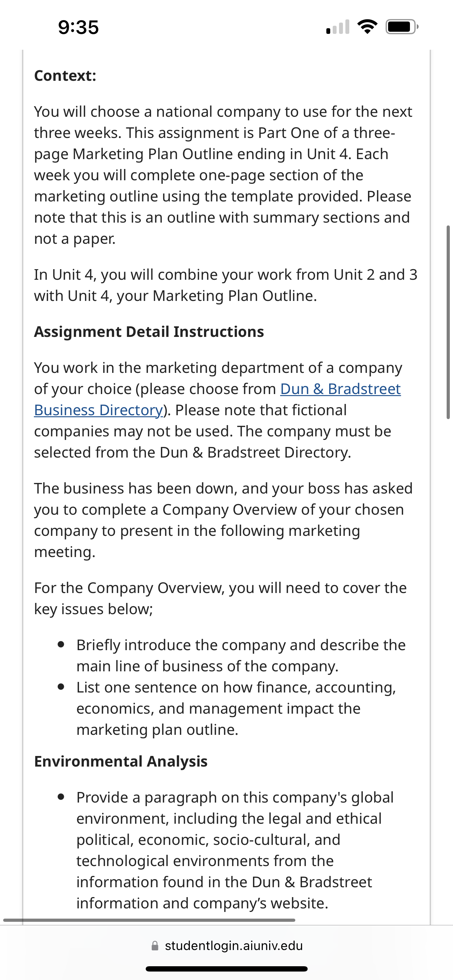Open the Business Directory link text
This screenshot has height=980, width=453.
click(x=98, y=410)
